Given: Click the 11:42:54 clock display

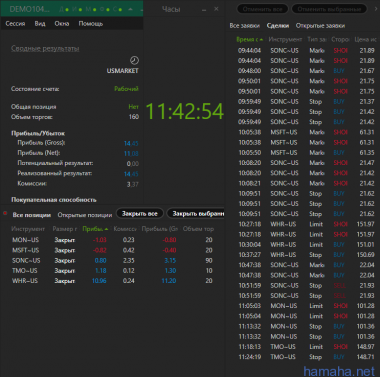Looking at the screenshot, I should point(184,111).
